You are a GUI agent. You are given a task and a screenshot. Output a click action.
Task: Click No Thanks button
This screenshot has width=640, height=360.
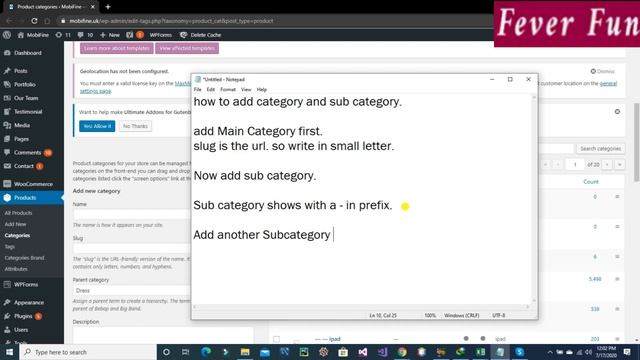pyautogui.click(x=135, y=126)
